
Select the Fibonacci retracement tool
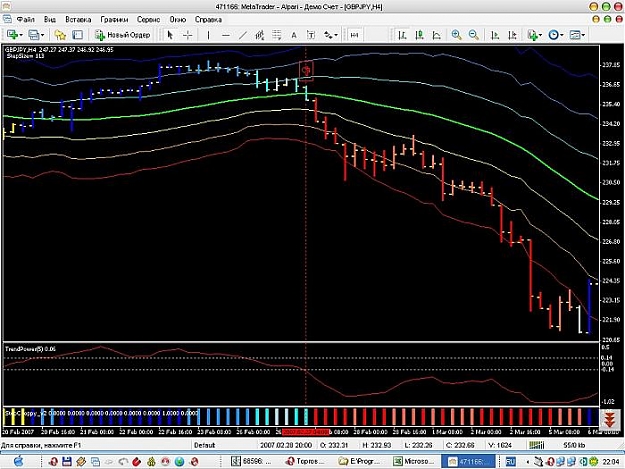click(x=277, y=35)
